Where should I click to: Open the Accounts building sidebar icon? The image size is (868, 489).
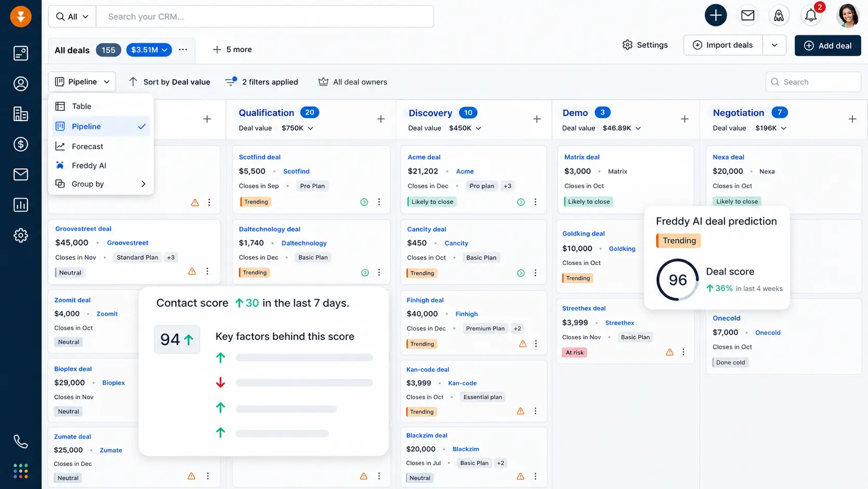(x=21, y=114)
